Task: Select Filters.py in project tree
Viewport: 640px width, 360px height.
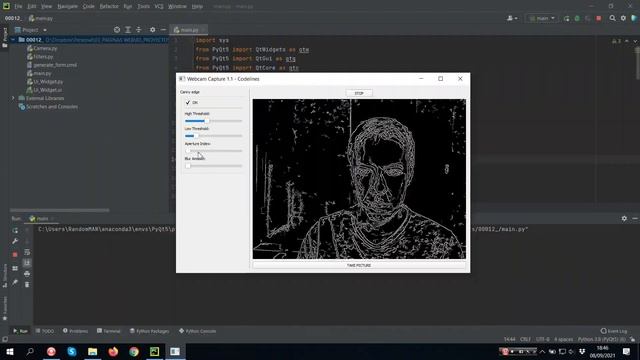Action: coord(40,57)
